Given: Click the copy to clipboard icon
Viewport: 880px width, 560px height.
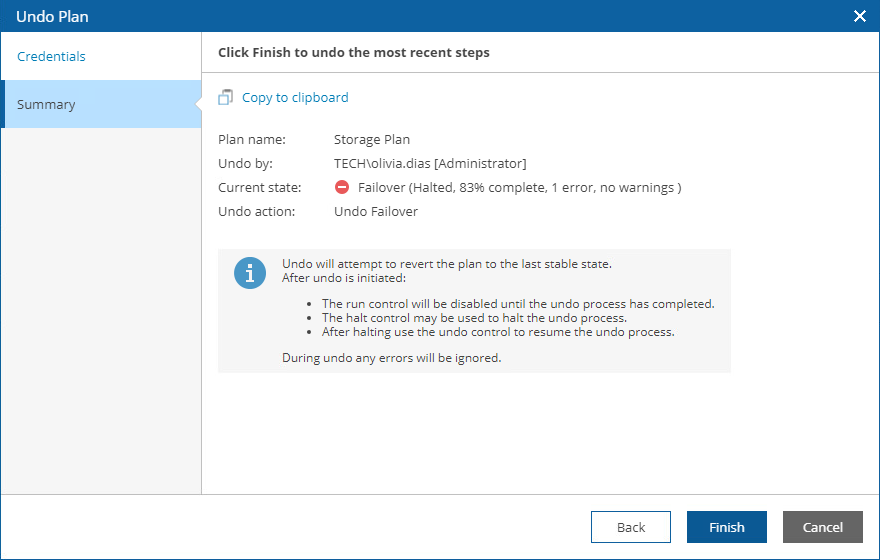Looking at the screenshot, I should pyautogui.click(x=226, y=98).
